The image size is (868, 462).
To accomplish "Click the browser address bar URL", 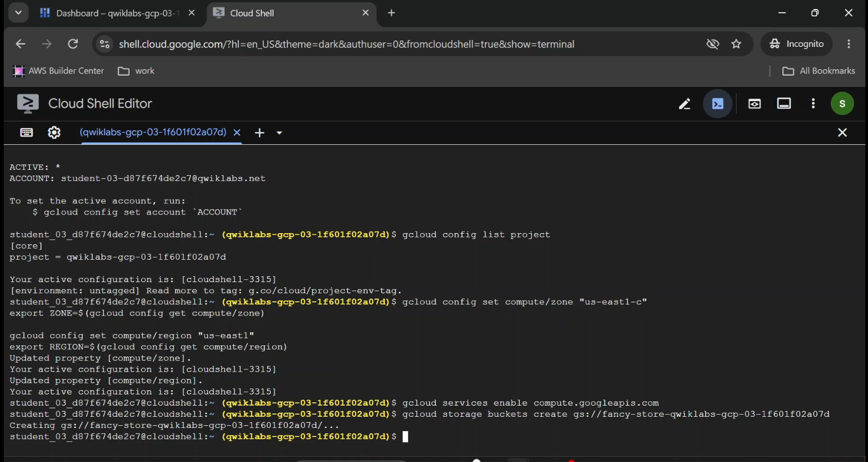I will click(346, 44).
